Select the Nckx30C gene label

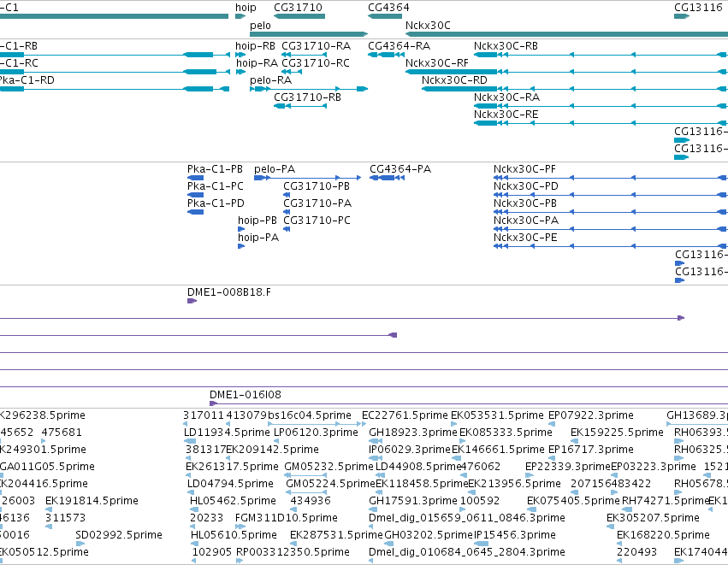point(428,26)
